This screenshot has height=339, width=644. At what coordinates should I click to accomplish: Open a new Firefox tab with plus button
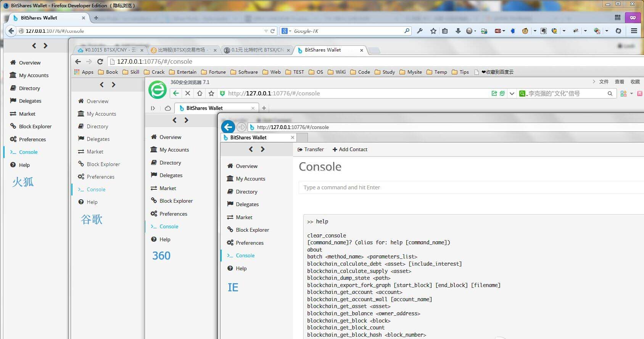(96, 18)
